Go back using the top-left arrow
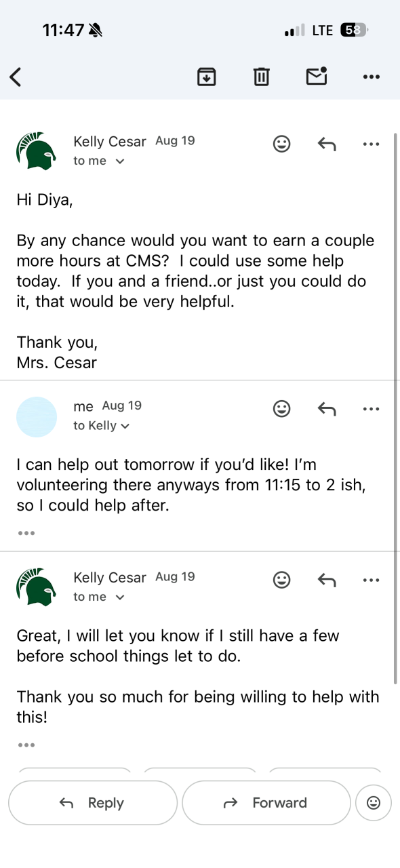The image size is (400, 868). click(x=16, y=77)
